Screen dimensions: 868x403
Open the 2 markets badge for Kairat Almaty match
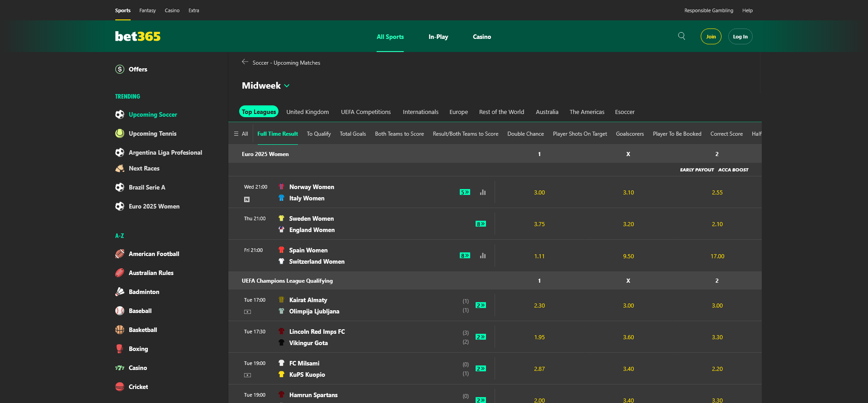click(481, 305)
